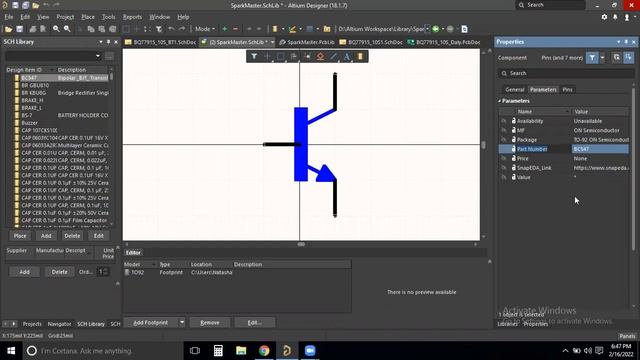Click the Edit... button for footprint model
The height and width of the screenshot is (360, 640).
click(254, 322)
